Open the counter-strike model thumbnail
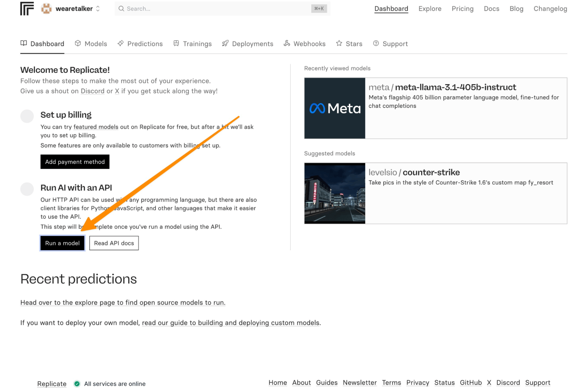Image resolution: width=588 pixels, height=392 pixels. pyautogui.click(x=335, y=193)
